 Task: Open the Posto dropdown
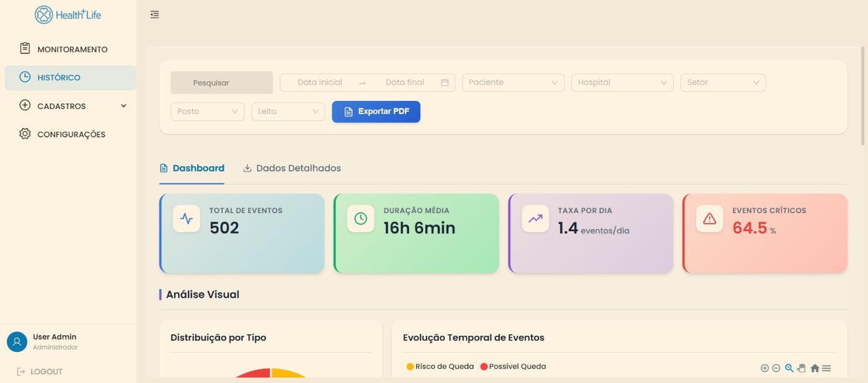coord(207,112)
